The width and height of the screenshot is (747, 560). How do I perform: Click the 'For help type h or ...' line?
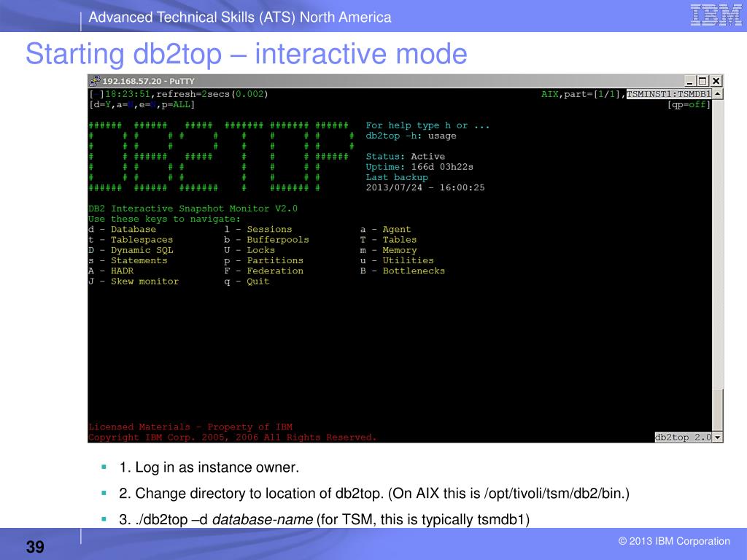(427, 125)
